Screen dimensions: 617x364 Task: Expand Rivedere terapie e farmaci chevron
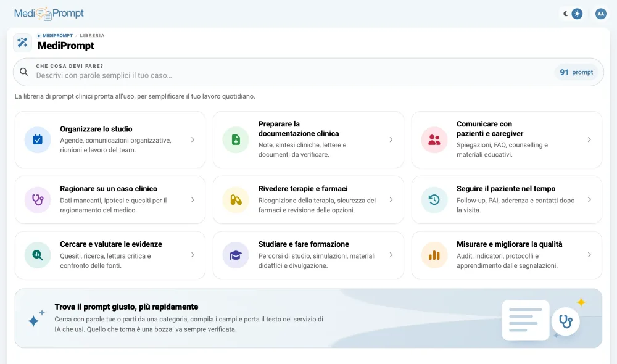[391, 200]
